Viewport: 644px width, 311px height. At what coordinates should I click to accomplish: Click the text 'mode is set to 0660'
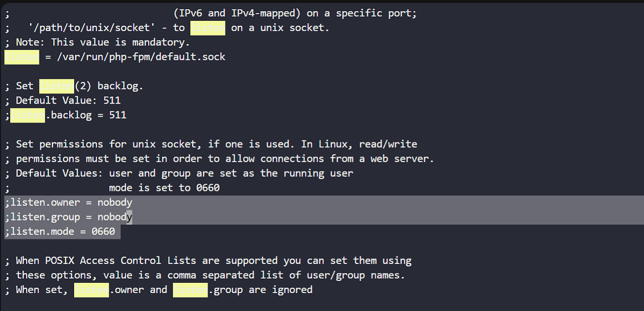click(x=164, y=188)
